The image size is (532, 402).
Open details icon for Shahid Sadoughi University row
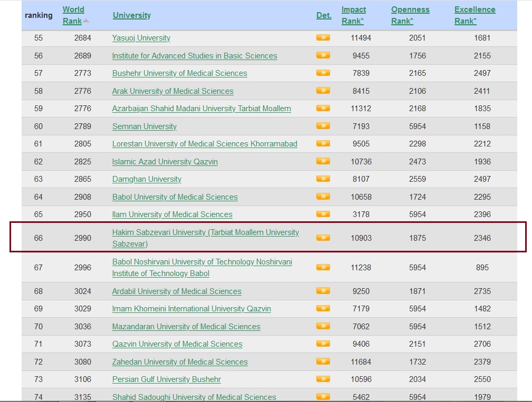[323, 396]
